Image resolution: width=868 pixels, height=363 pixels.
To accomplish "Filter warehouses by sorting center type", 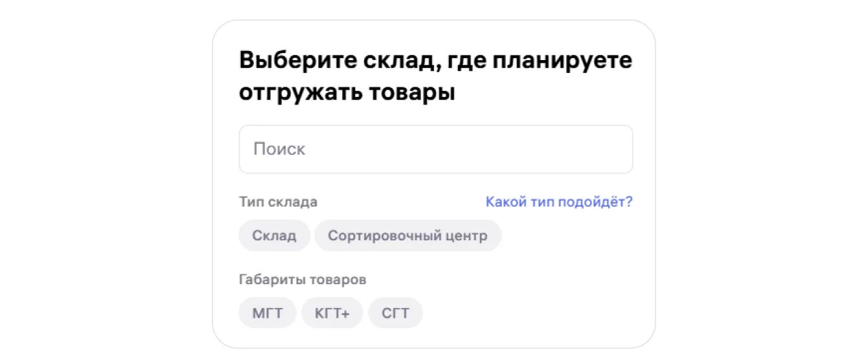I will [408, 236].
